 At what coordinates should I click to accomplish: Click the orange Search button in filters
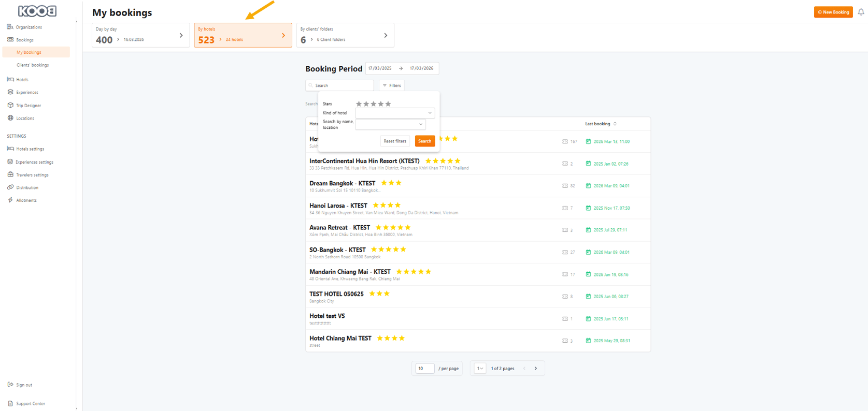tap(424, 141)
